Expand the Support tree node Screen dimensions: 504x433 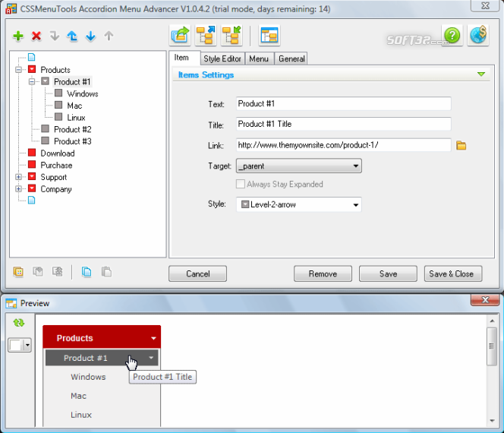pos(19,177)
